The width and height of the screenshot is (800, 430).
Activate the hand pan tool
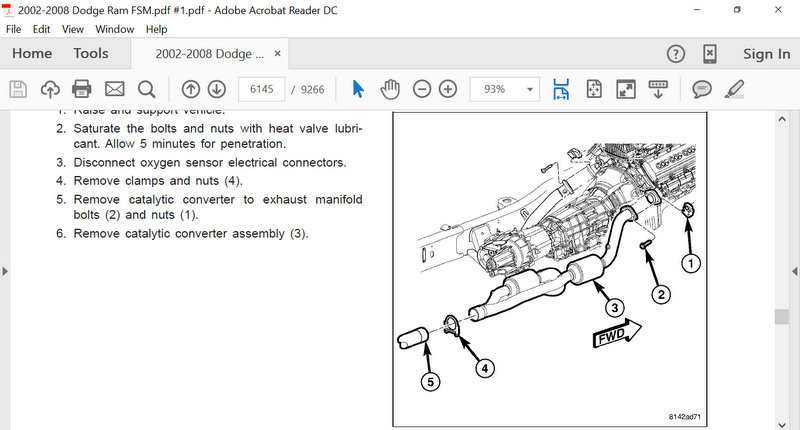(390, 89)
